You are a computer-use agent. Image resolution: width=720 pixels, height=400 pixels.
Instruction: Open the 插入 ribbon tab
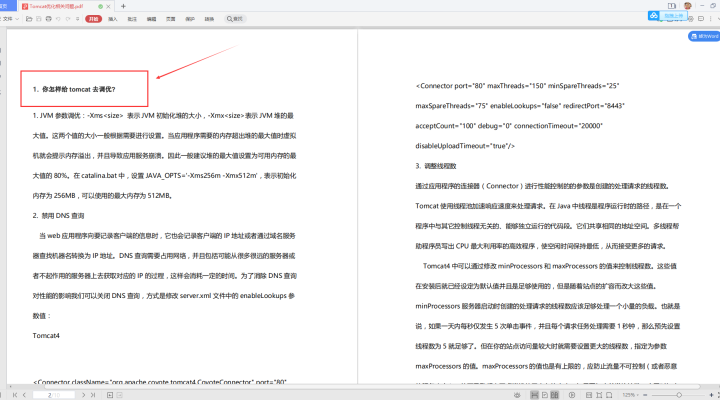pyautogui.click(x=113, y=19)
